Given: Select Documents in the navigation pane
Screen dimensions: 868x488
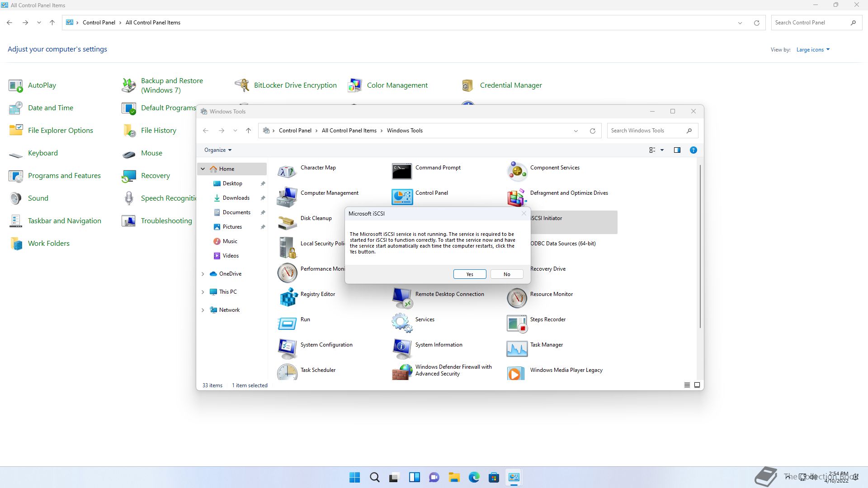Looking at the screenshot, I should click(x=236, y=212).
